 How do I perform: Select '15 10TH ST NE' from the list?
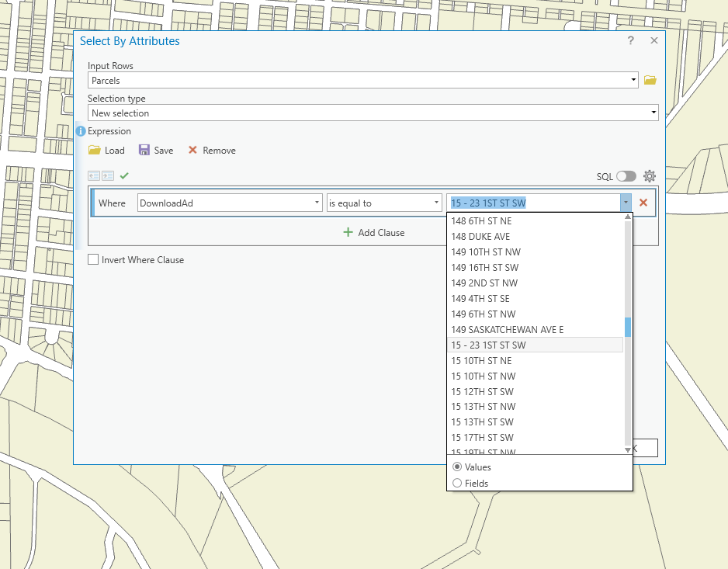(x=481, y=360)
